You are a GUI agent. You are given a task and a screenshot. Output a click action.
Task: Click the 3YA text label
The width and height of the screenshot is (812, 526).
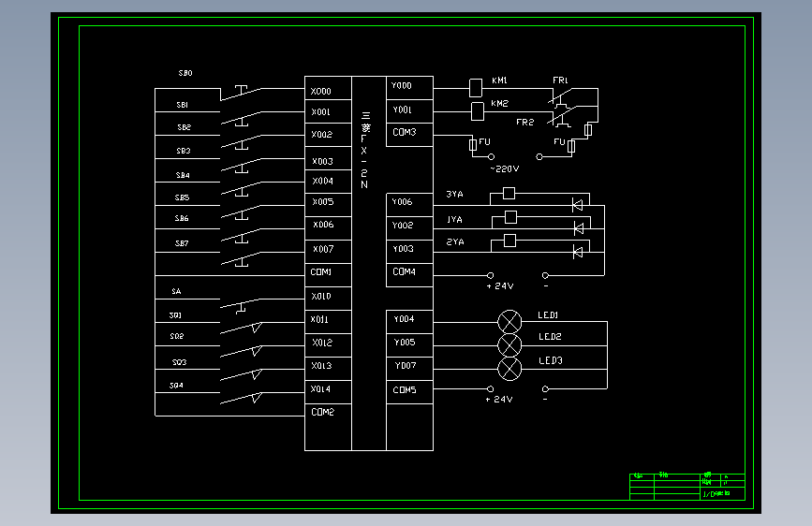454,194
